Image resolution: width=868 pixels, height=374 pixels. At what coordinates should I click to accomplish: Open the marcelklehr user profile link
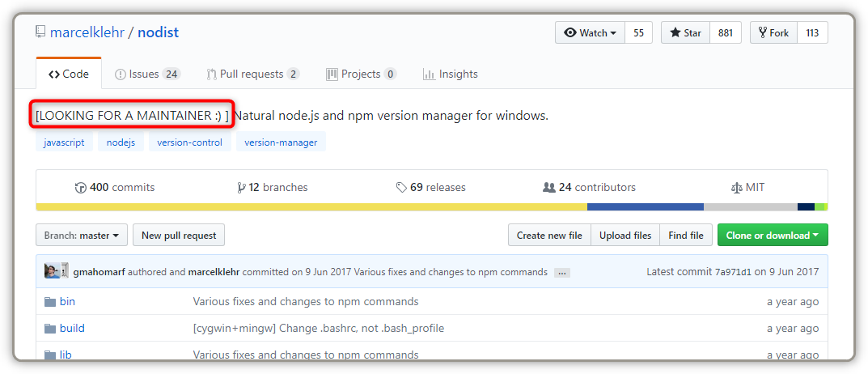click(87, 32)
